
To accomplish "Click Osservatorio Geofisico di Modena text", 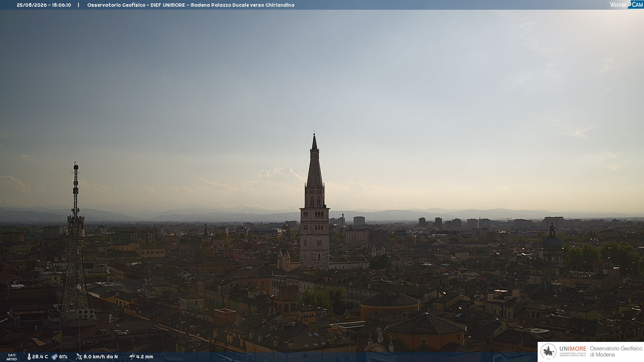I will tap(616, 352).
